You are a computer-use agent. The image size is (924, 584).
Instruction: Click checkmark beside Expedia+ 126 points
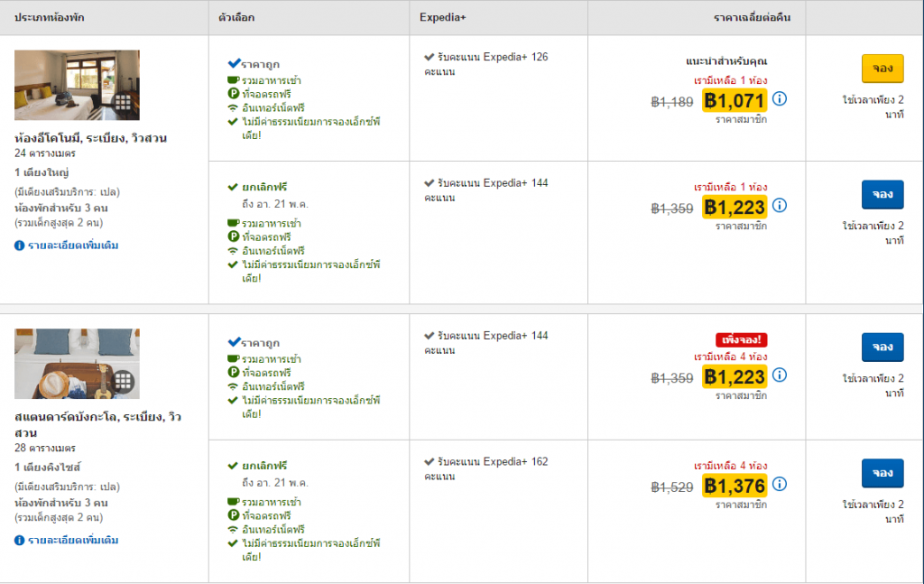[x=430, y=57]
